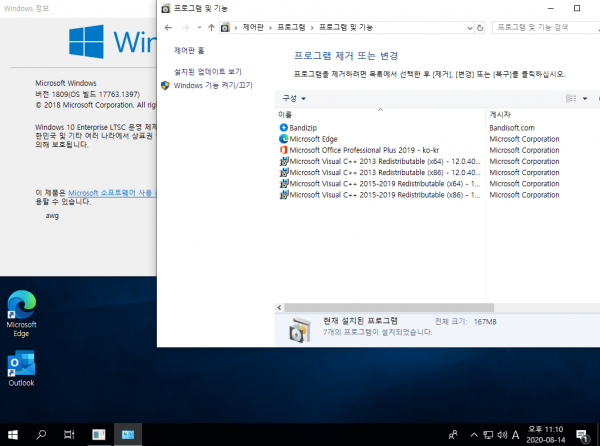Click the Bandizip program icon
Viewport: 600px width, 446px height.
click(284, 127)
